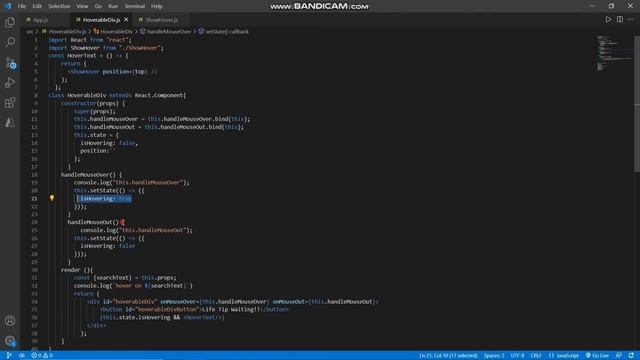Image resolution: width=640 pixels, height=360 pixels.
Task: Select the HoverableDiv.js tab
Action: click(x=101, y=20)
